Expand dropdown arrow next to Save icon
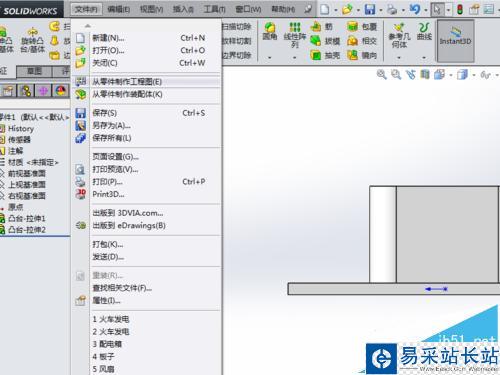The width and height of the screenshot is (500, 375). pyautogui.click(x=381, y=10)
